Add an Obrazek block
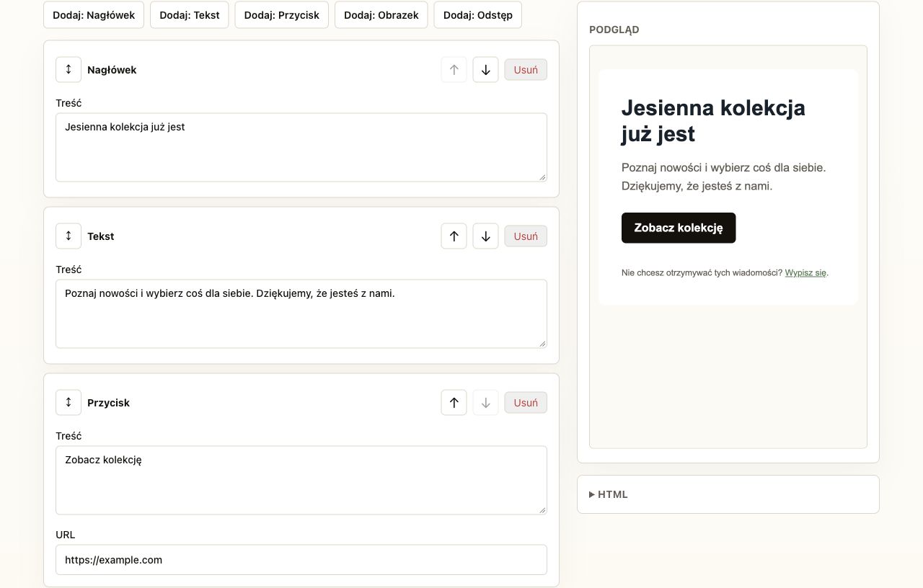This screenshot has height=588, width=923. pyautogui.click(x=381, y=15)
